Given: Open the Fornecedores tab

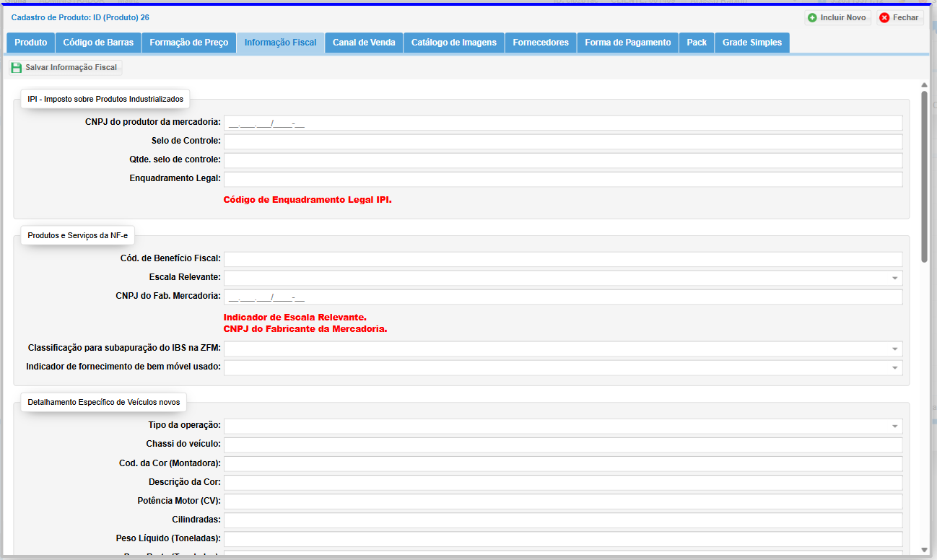Looking at the screenshot, I should tap(541, 43).
